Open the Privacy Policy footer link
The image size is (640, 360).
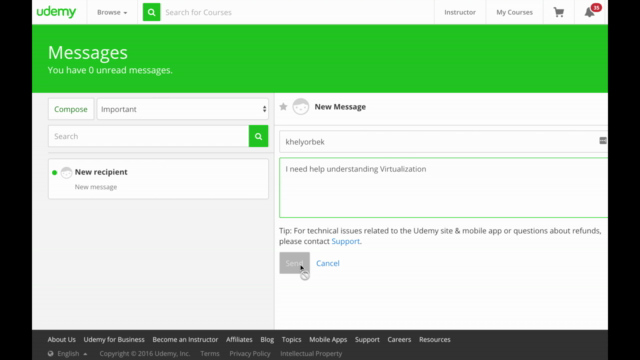(x=250, y=353)
